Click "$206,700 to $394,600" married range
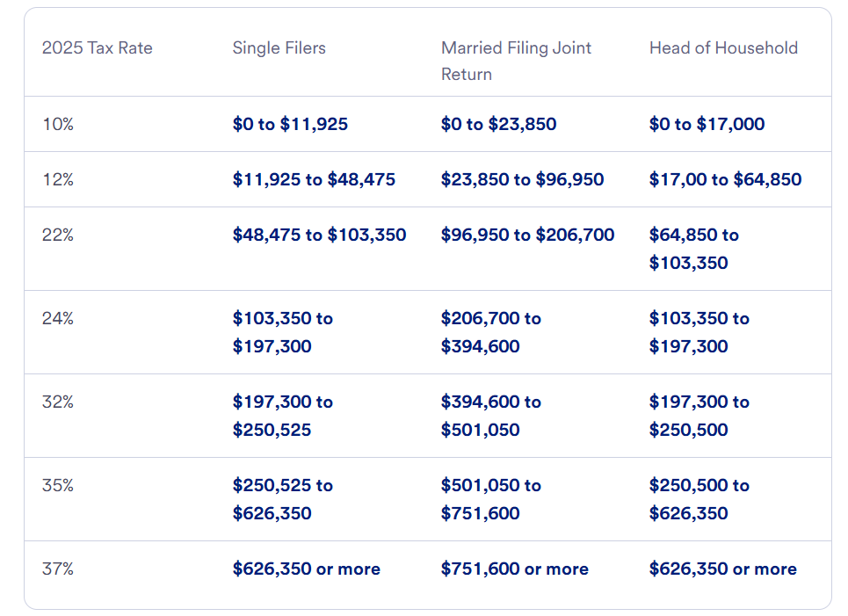848x616 pixels. 490,332
